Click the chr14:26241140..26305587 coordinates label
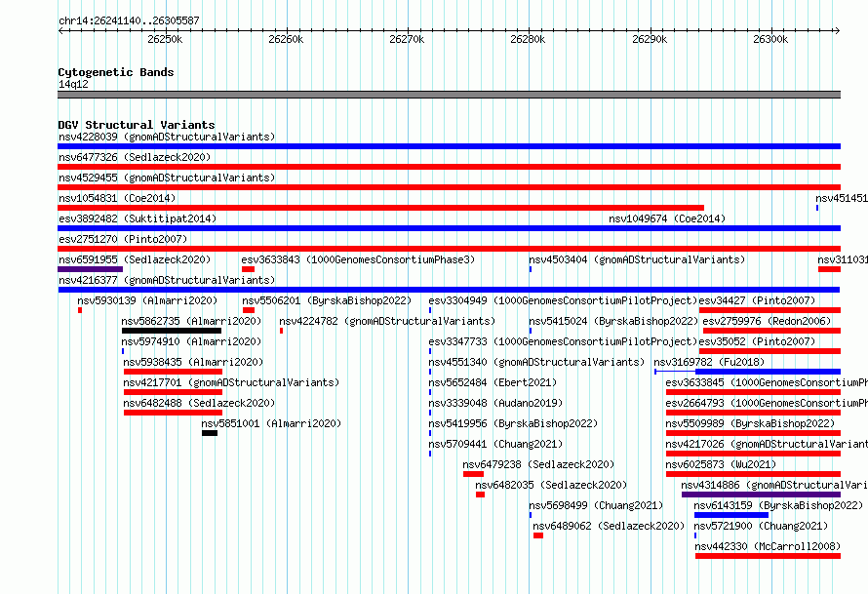 (x=129, y=21)
